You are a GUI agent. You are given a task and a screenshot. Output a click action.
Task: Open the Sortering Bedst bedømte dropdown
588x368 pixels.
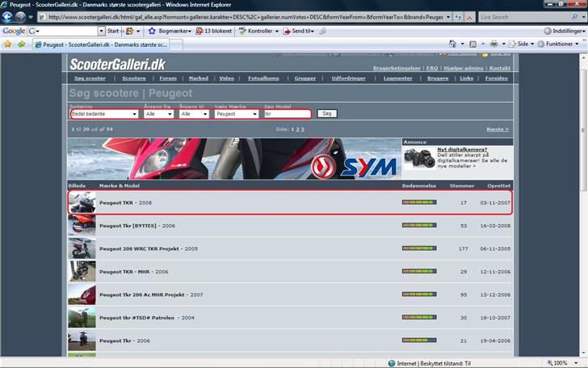tap(104, 114)
